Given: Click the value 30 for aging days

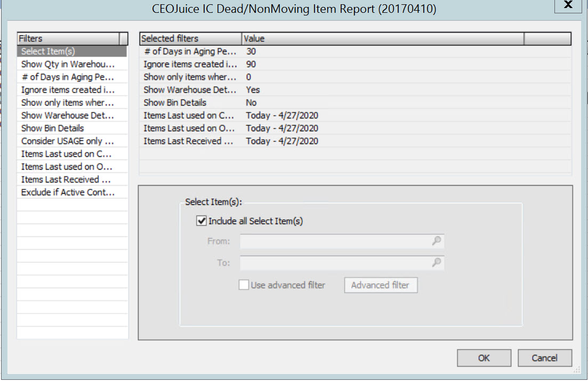Looking at the screenshot, I should coord(251,51).
